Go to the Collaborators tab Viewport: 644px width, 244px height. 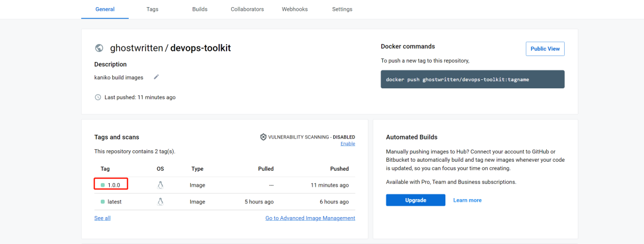point(247,10)
